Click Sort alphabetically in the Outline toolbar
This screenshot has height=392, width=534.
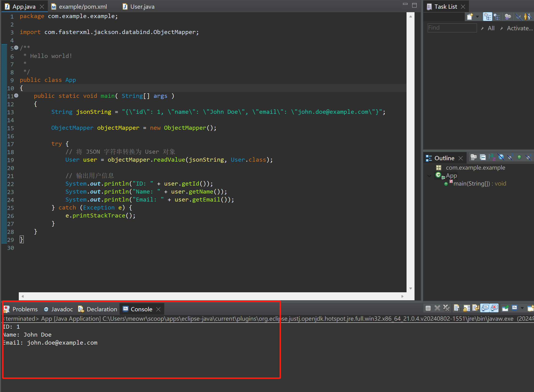point(492,157)
